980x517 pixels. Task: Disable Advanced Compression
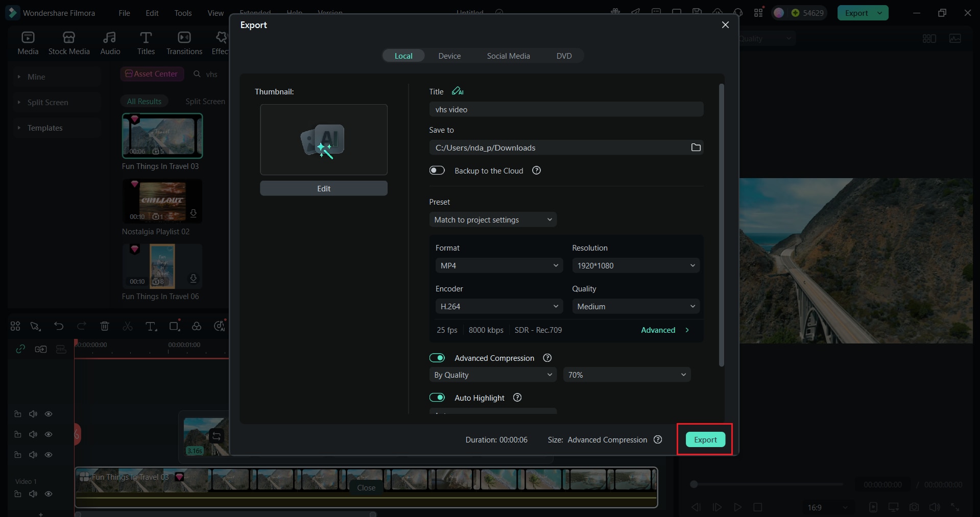coord(438,358)
